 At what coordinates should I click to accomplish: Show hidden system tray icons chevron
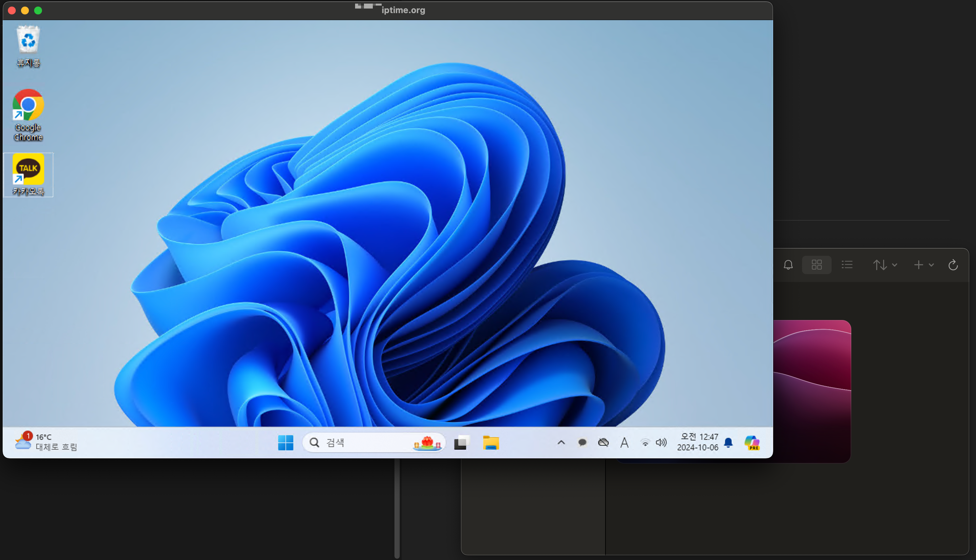(x=561, y=443)
